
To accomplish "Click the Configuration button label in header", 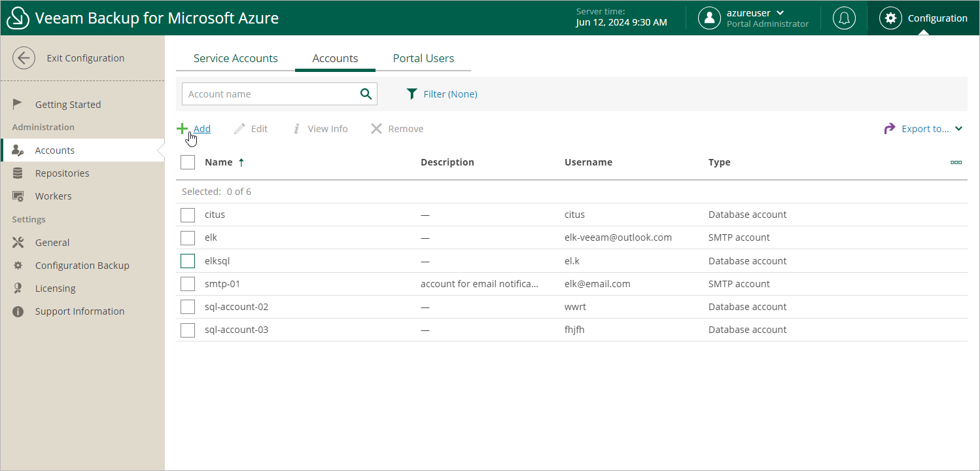I will tap(937, 18).
